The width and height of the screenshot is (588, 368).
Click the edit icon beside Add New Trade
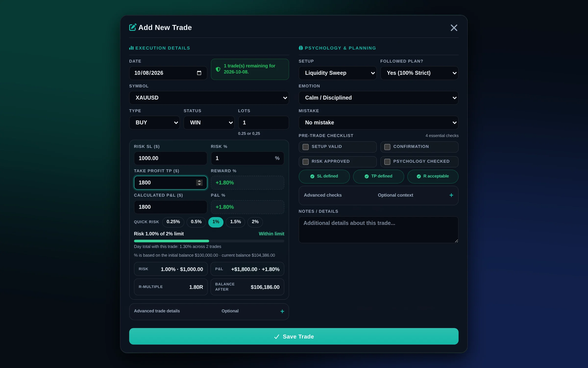133,27
